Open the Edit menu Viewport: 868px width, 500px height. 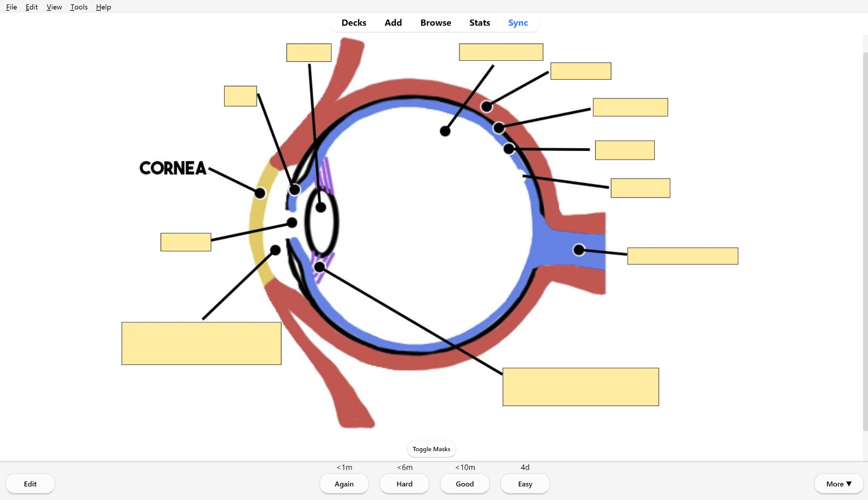(31, 7)
